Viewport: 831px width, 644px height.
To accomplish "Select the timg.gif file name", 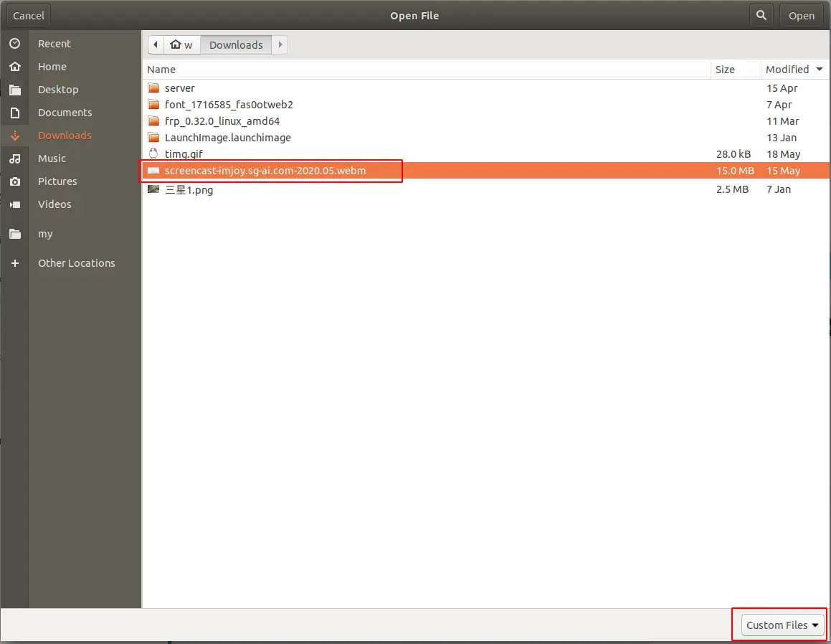I will [184, 153].
